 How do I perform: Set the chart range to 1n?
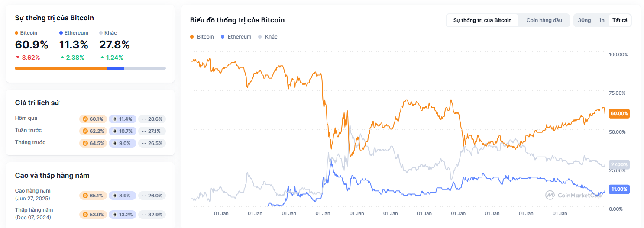pos(602,20)
